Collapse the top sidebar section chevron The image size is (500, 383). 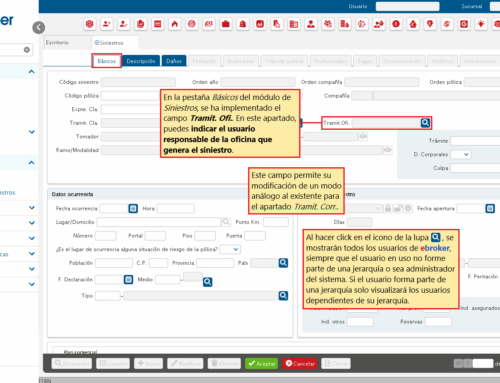(32, 71)
